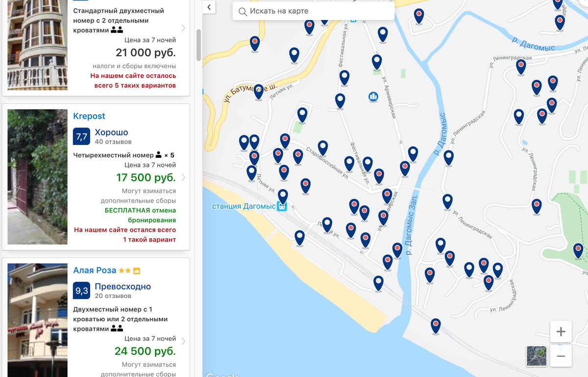Click the "24 500 руб." price
Viewport: 588px width, 377px height.
[145, 351]
